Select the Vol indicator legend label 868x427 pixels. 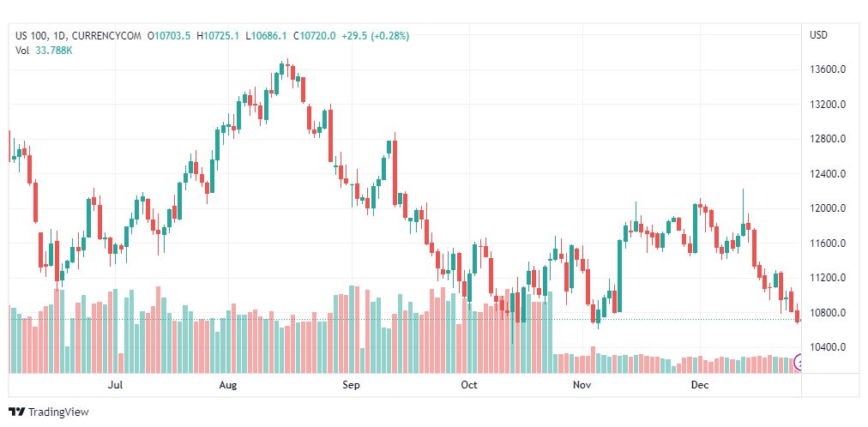click(22, 50)
